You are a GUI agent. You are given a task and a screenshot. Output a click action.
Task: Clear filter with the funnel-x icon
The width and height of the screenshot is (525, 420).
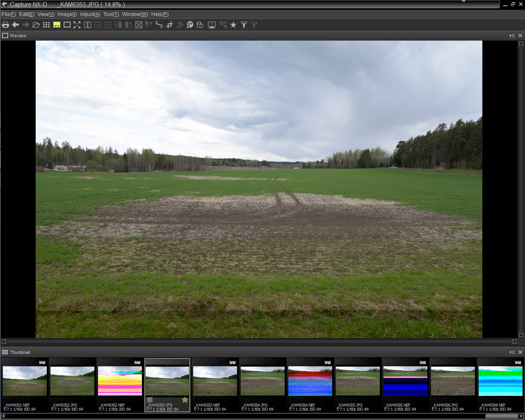pos(254,25)
